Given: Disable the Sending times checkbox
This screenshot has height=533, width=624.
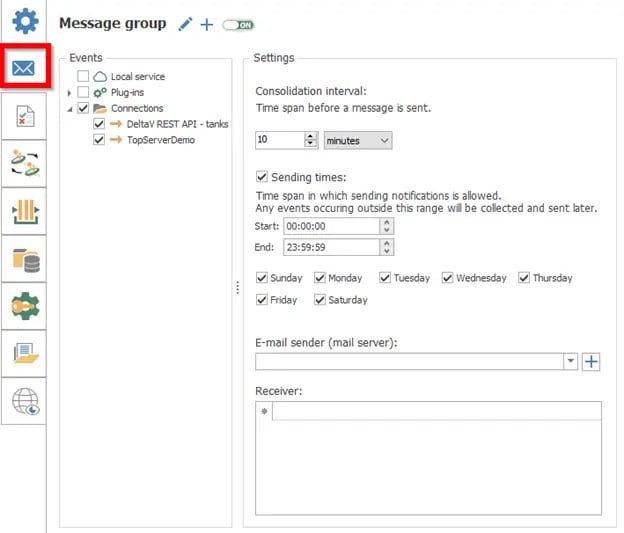Looking at the screenshot, I should (x=261, y=176).
